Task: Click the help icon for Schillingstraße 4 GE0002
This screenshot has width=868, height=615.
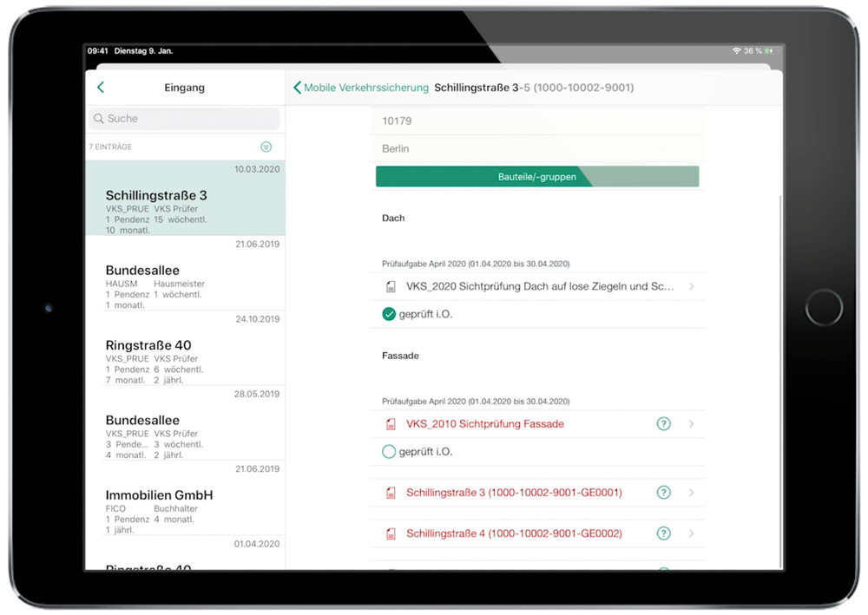Action: coord(663,533)
